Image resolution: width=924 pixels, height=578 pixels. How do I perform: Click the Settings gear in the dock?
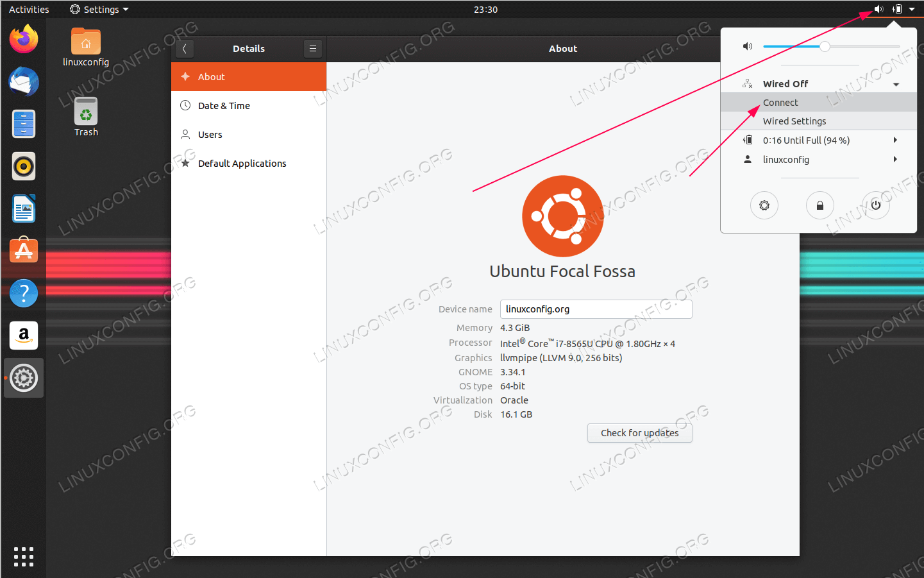coord(24,378)
